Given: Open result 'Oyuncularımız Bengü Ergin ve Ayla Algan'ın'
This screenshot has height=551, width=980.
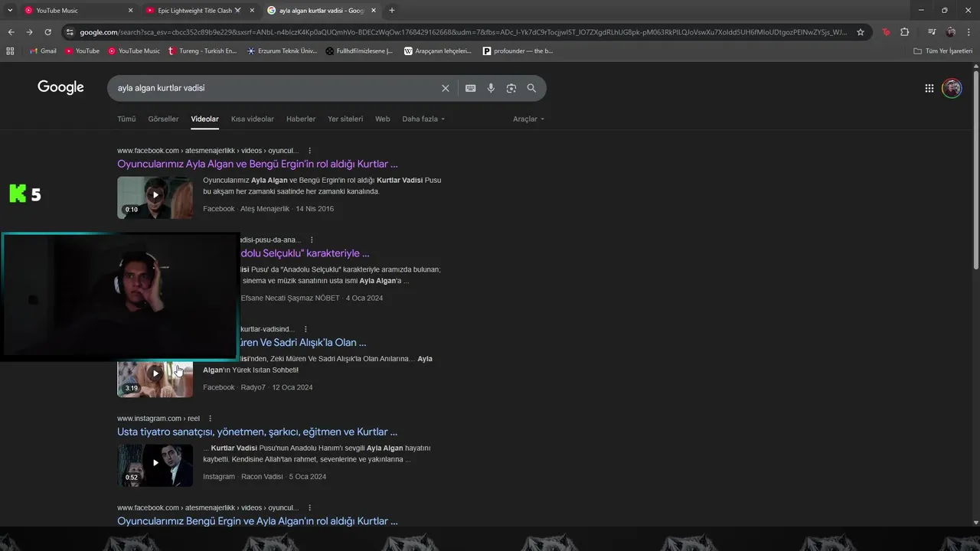Looking at the screenshot, I should (x=257, y=521).
